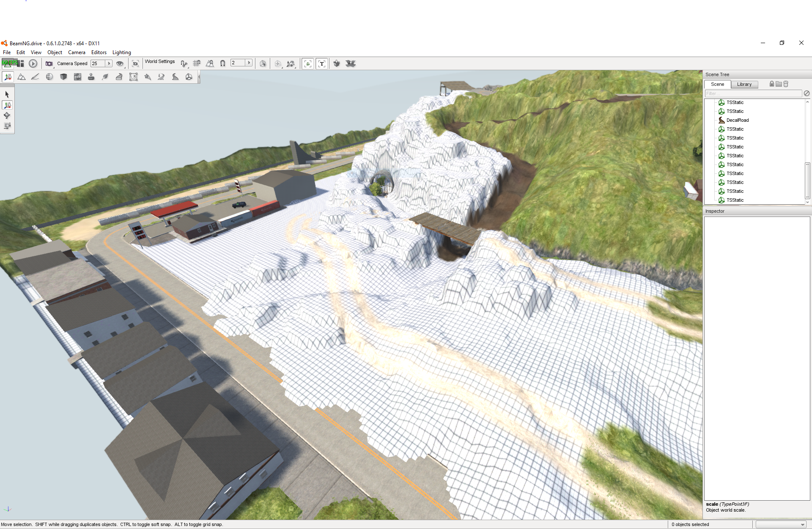812x529 pixels.
Task: Open the snap options wrench dropdown
Action: point(184,63)
